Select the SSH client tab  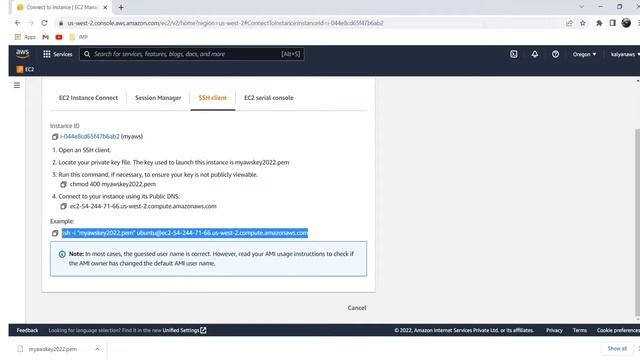coord(213,98)
